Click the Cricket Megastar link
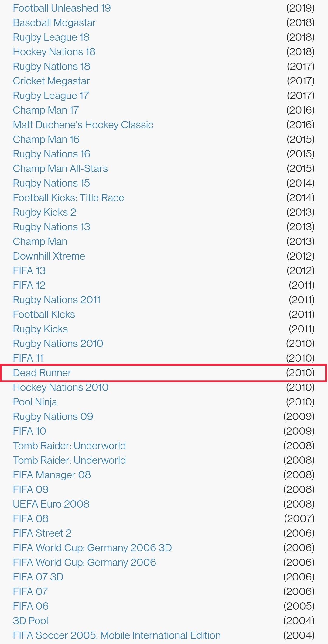 click(51, 81)
